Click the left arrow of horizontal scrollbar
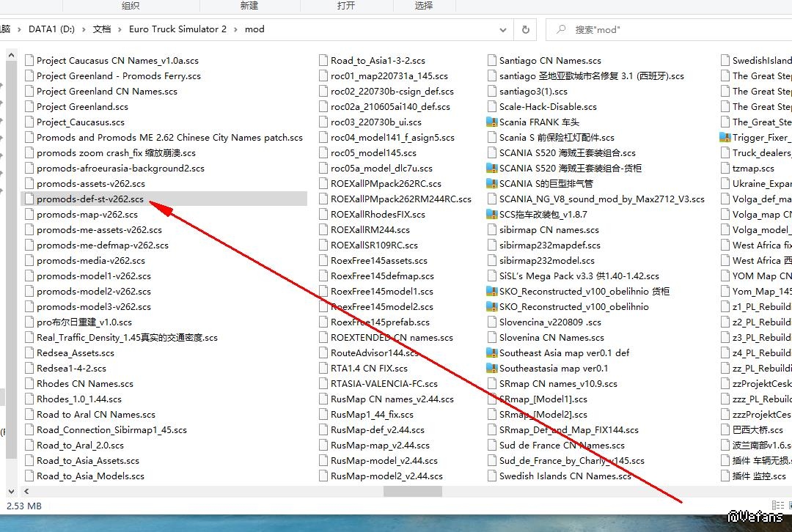792x532 pixels. [x=26, y=491]
